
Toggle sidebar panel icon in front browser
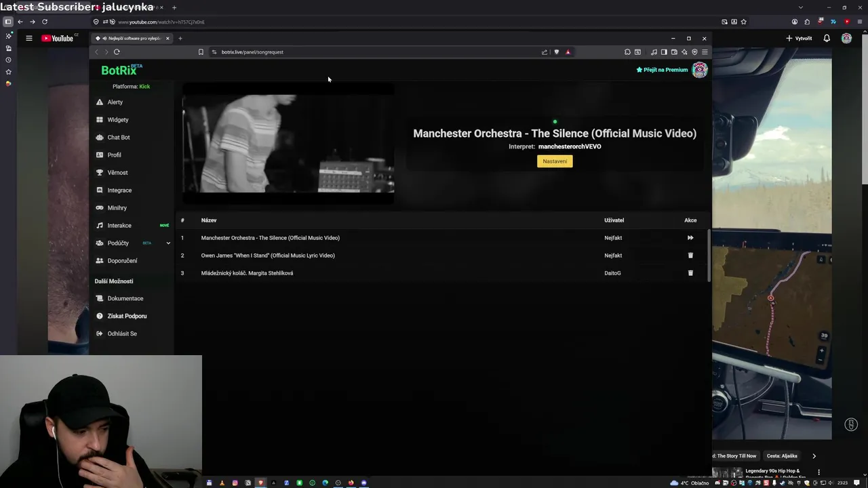click(664, 52)
